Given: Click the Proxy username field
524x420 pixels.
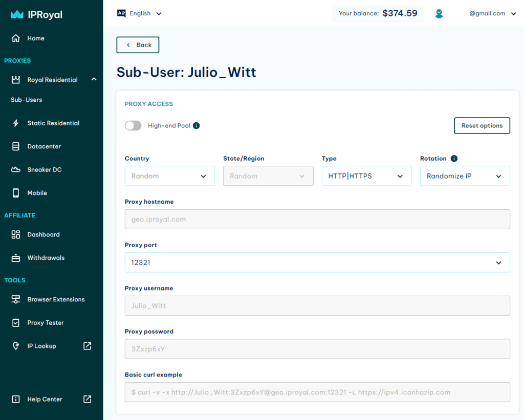Looking at the screenshot, I should click(x=317, y=306).
